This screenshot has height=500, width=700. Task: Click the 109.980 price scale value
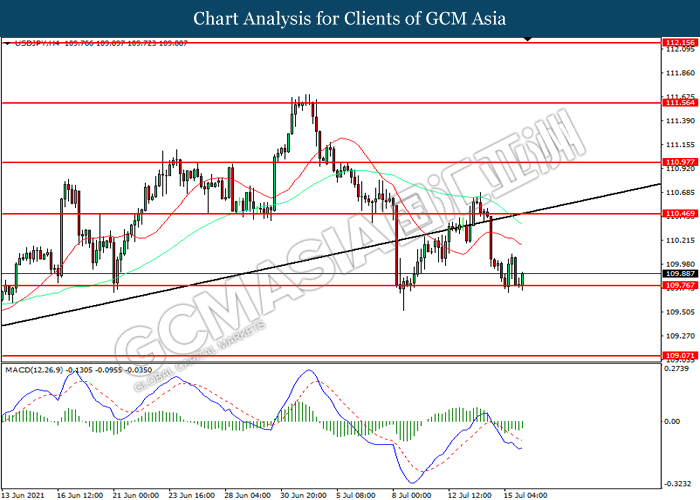(680, 264)
